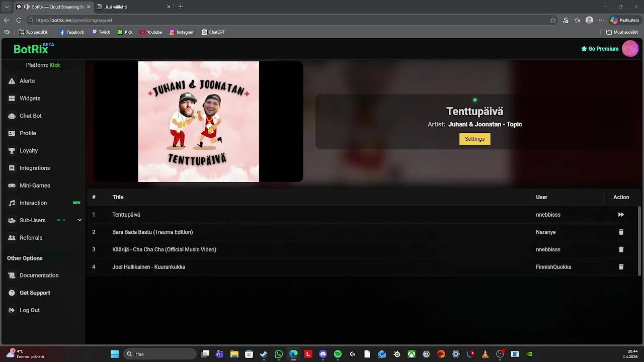Select the Bara Bada Bastu (Trauma Edition) title

click(x=152, y=232)
